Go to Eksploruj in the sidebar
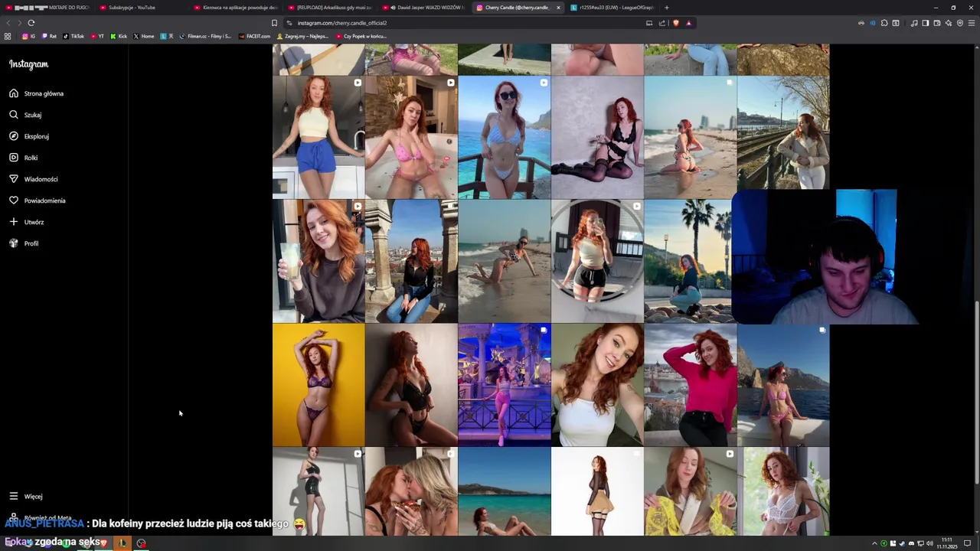This screenshot has height=551, width=980. (29, 136)
